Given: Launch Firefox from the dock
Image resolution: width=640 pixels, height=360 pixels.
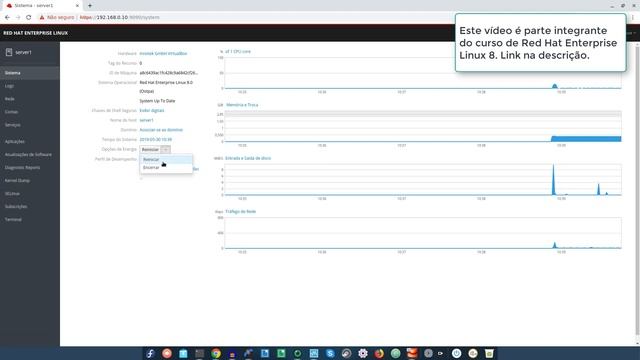Looking at the screenshot, I should click(379, 353).
